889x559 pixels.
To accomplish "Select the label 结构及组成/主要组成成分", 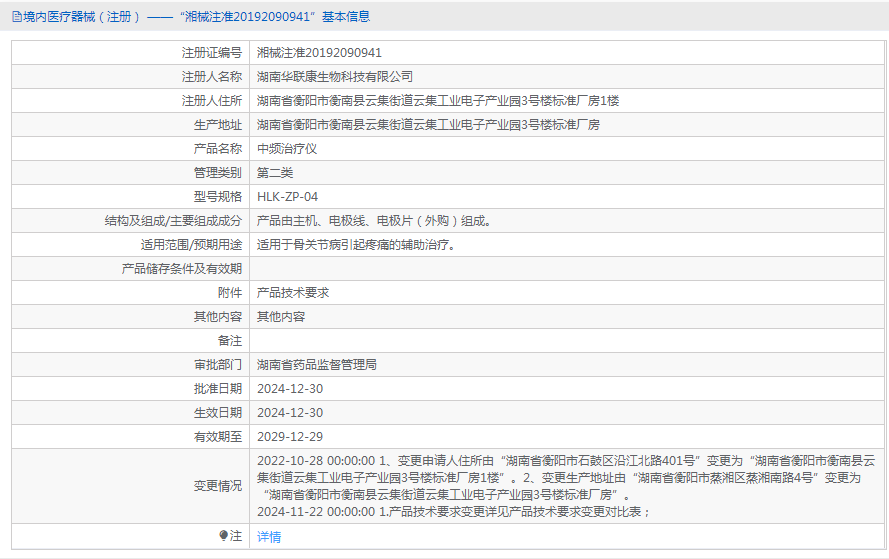I will point(173,221).
